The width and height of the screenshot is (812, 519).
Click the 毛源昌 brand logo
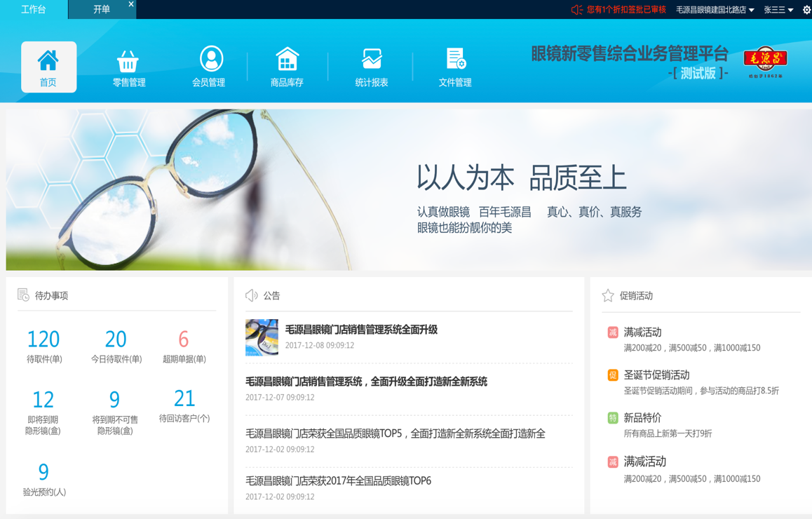pyautogui.click(x=765, y=63)
